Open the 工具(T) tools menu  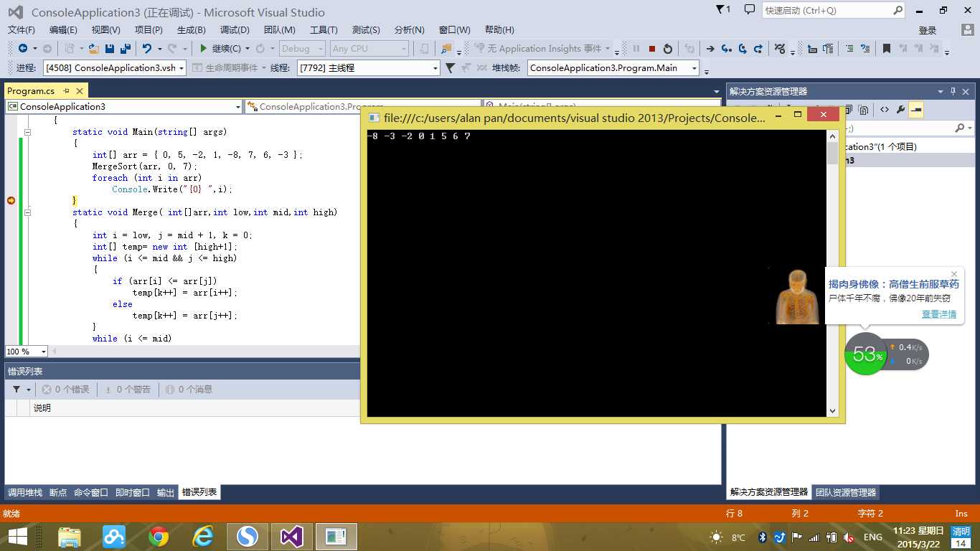pyautogui.click(x=324, y=29)
